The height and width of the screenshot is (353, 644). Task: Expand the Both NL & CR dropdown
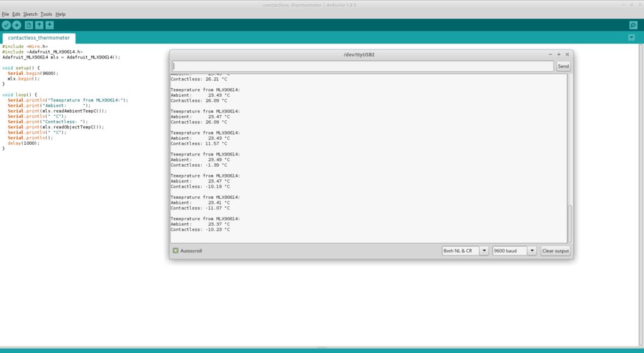point(484,250)
